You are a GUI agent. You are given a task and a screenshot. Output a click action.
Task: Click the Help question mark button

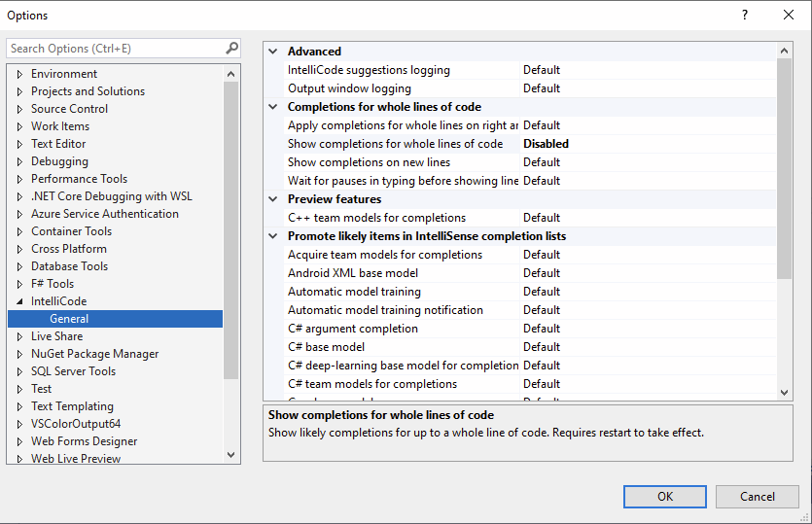tap(745, 15)
